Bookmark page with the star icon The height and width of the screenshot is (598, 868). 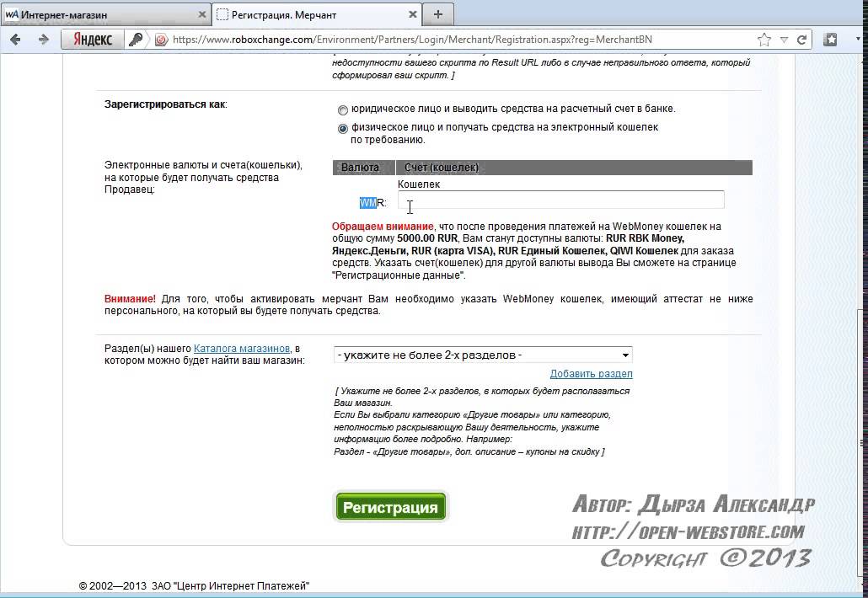click(x=764, y=40)
